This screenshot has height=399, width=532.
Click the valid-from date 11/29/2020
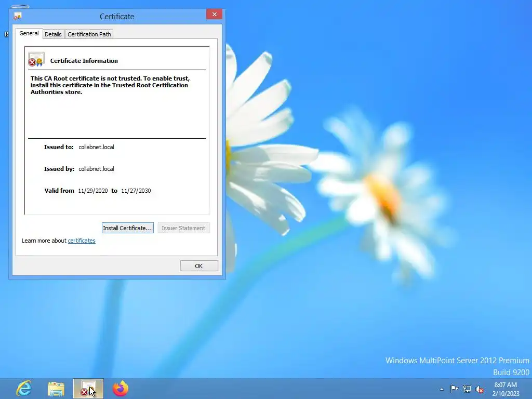pyautogui.click(x=92, y=191)
